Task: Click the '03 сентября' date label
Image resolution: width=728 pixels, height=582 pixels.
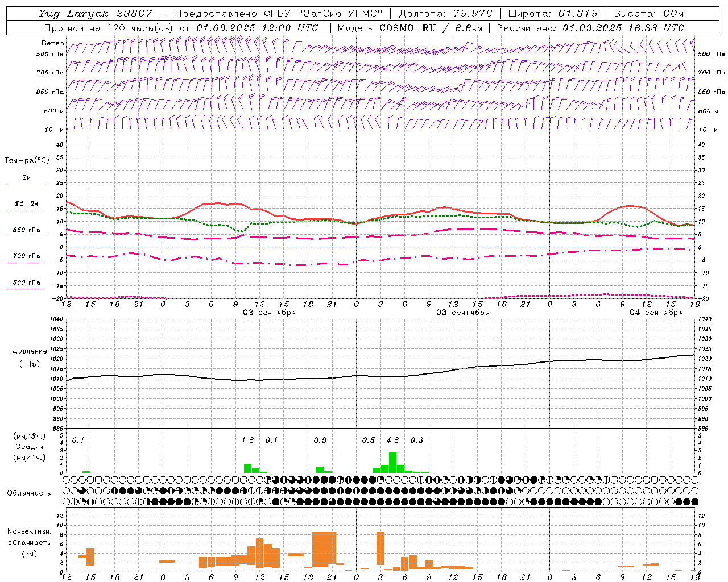Action: coord(463,313)
